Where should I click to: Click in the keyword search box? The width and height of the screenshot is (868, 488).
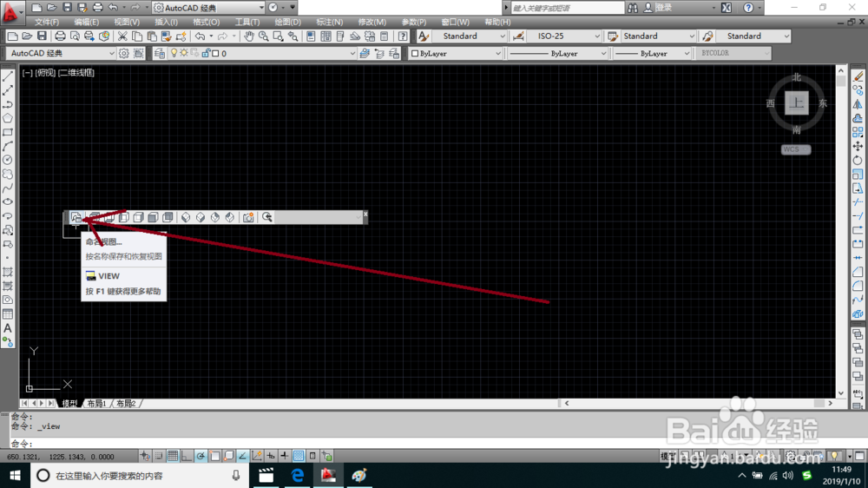point(566,8)
